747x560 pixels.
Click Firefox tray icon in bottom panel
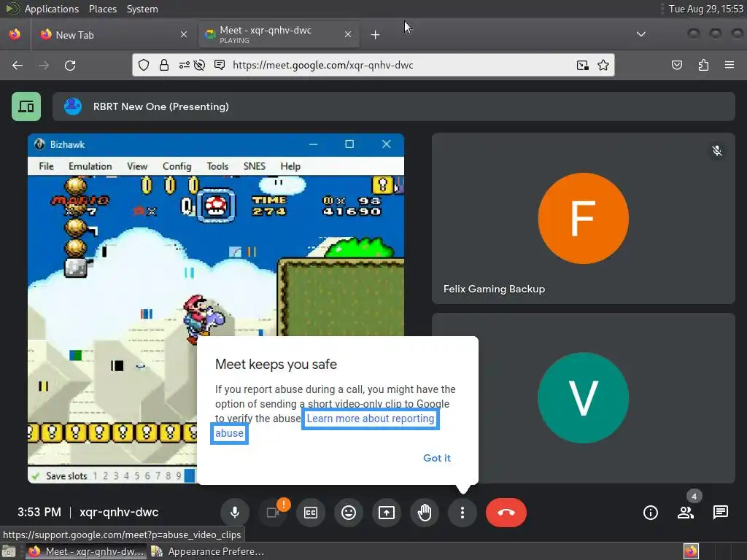tap(691, 551)
